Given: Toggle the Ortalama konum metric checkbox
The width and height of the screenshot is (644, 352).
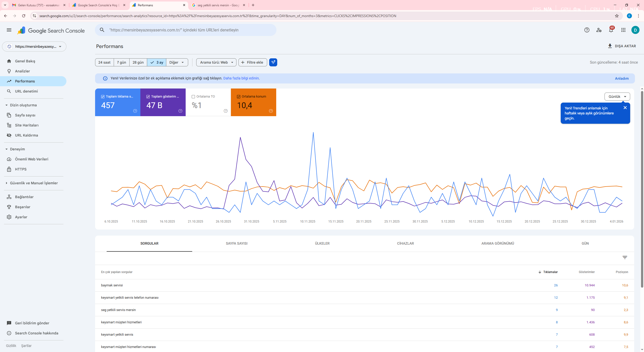Looking at the screenshot, I should 239,97.
